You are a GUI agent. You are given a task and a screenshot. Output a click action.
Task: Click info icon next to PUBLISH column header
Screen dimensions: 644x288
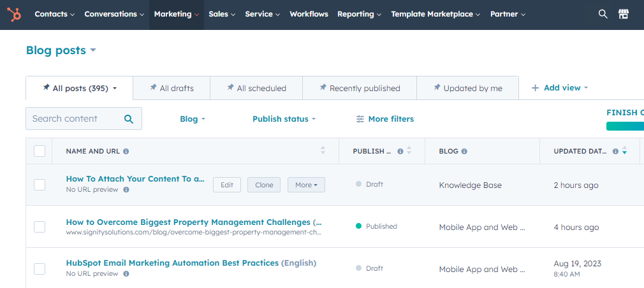click(x=400, y=152)
